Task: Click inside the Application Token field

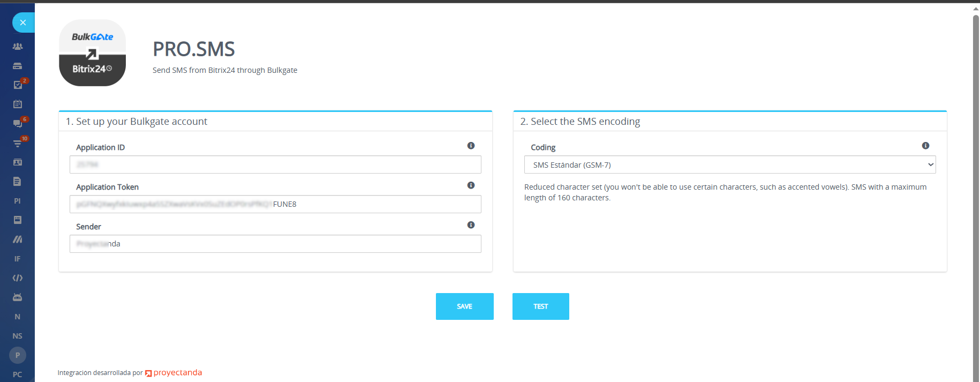Action: [x=275, y=205]
